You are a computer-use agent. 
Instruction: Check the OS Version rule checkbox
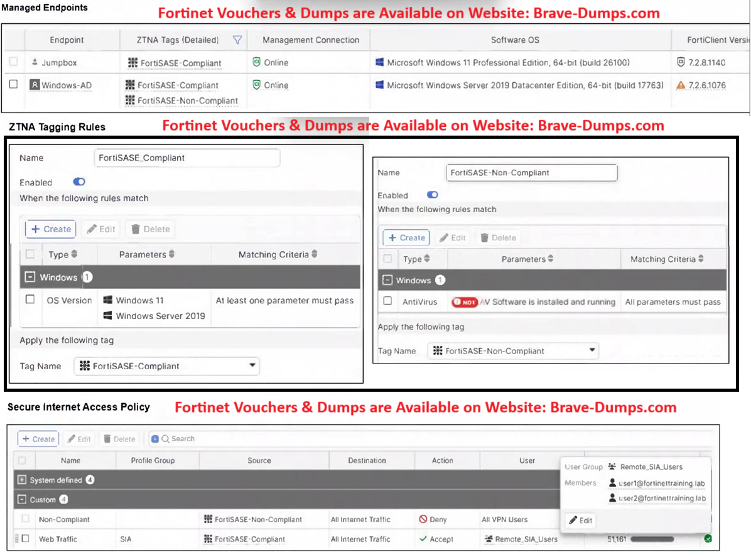(30, 300)
